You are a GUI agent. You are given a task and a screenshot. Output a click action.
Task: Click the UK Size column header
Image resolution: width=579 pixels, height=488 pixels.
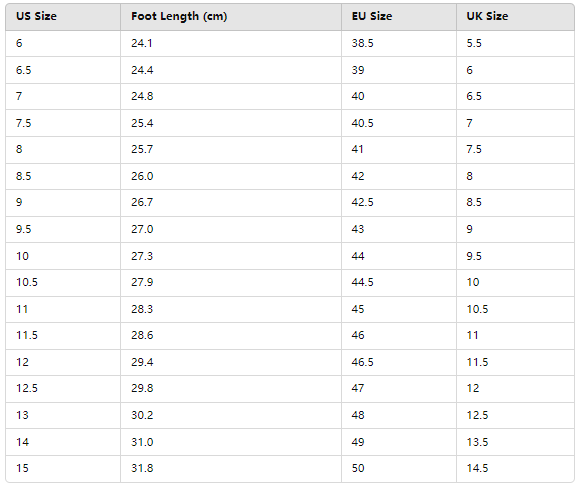[515, 17]
